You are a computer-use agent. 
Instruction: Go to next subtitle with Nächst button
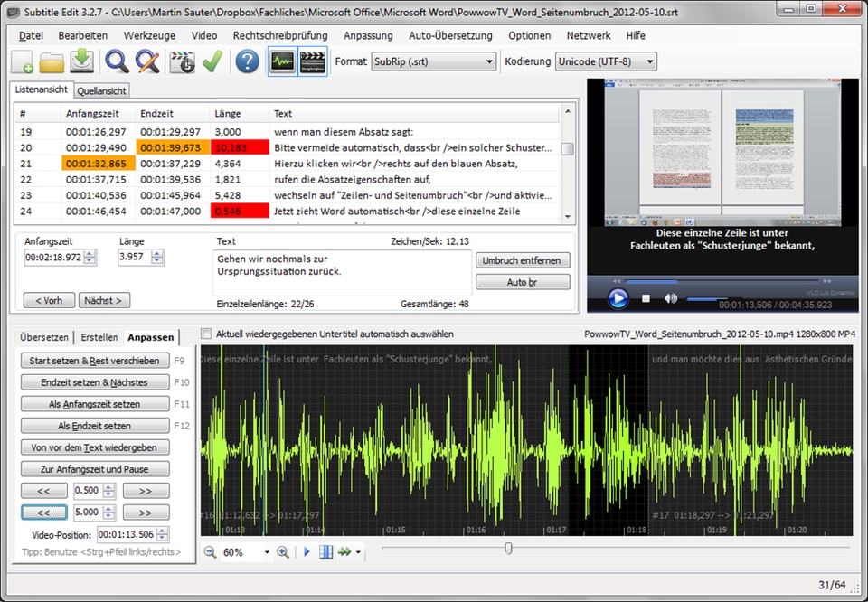pyautogui.click(x=103, y=300)
